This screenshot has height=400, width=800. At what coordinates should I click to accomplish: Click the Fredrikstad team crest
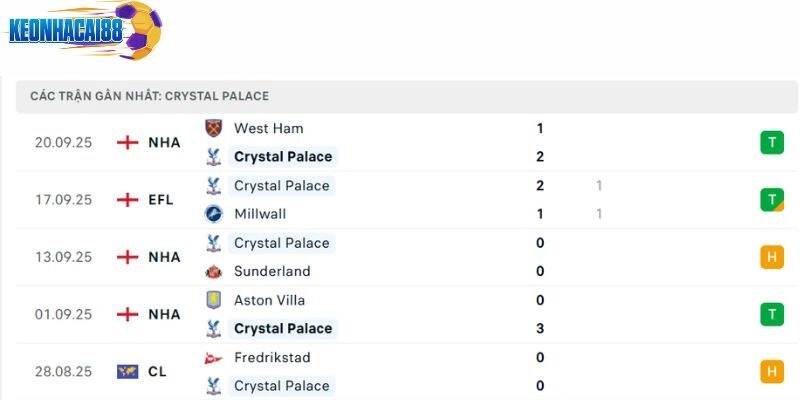click(x=212, y=357)
